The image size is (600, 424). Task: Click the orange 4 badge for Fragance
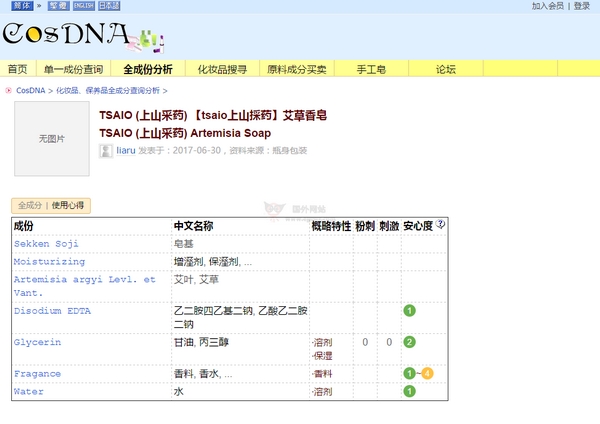click(x=427, y=373)
